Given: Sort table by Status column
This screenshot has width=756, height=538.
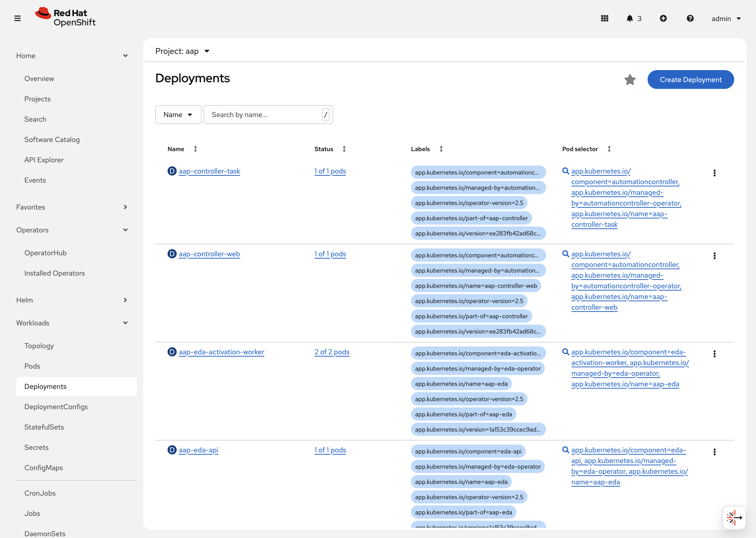Looking at the screenshot, I should coord(344,149).
